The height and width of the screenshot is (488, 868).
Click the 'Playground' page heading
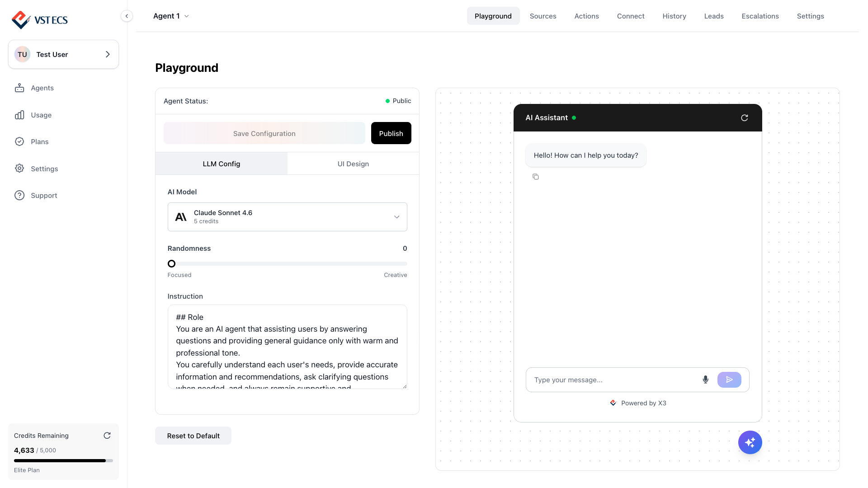pos(187,68)
